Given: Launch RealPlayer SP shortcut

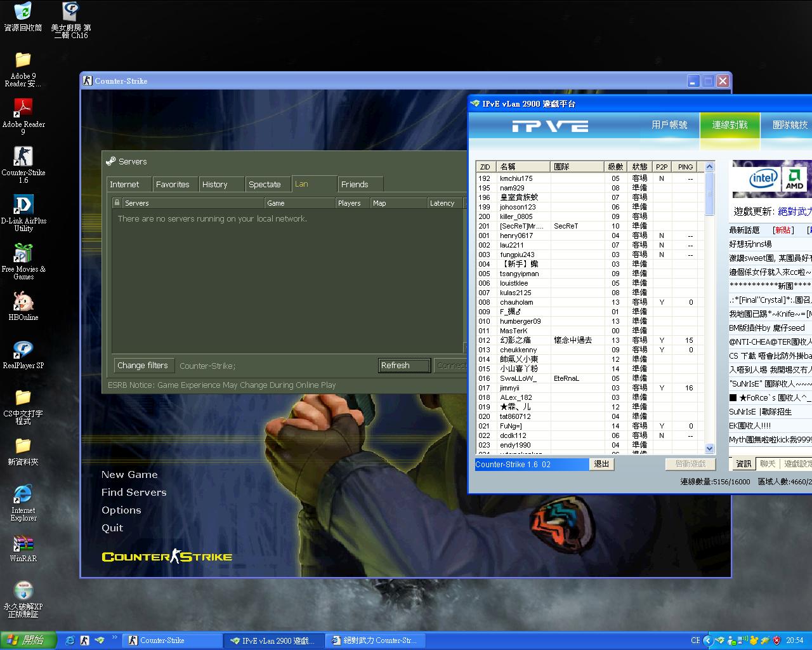Looking at the screenshot, I should point(23,350).
